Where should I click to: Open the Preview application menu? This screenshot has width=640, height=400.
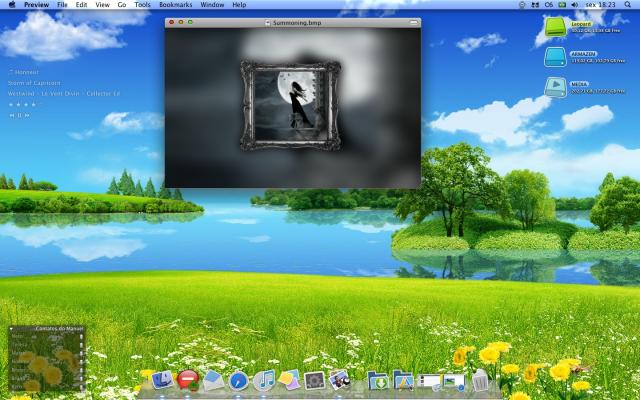36,5
